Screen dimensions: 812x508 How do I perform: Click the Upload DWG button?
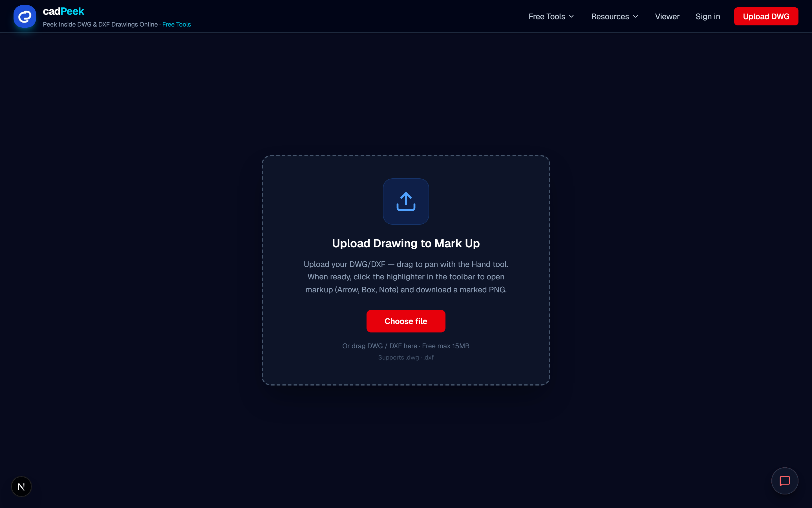(766, 16)
